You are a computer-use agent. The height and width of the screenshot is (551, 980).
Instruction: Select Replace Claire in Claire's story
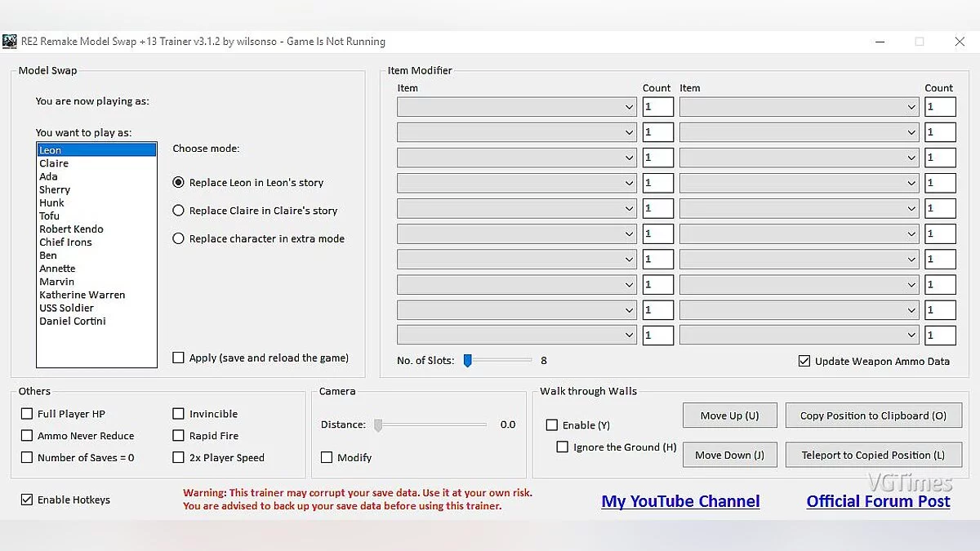coord(179,211)
